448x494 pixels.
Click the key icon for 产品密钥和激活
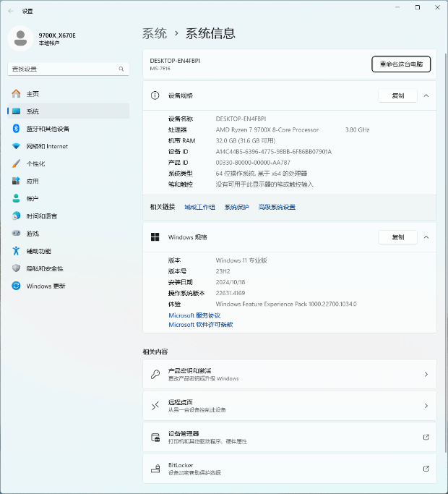point(155,374)
